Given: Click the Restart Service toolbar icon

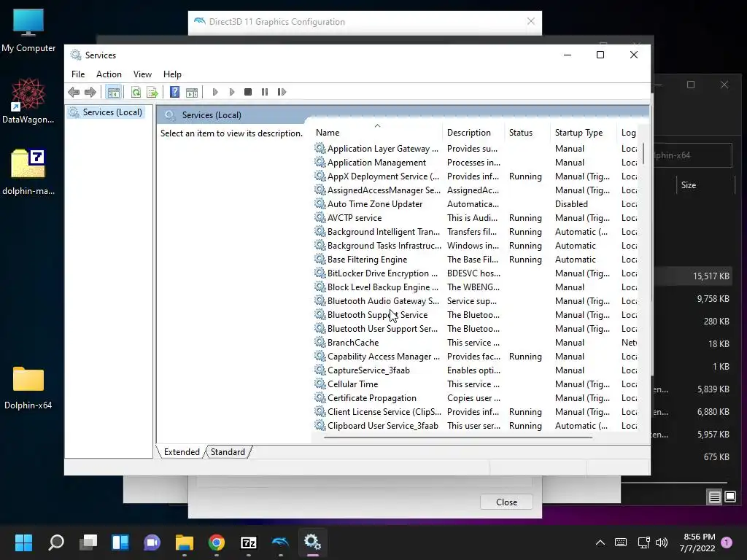Looking at the screenshot, I should [x=282, y=92].
